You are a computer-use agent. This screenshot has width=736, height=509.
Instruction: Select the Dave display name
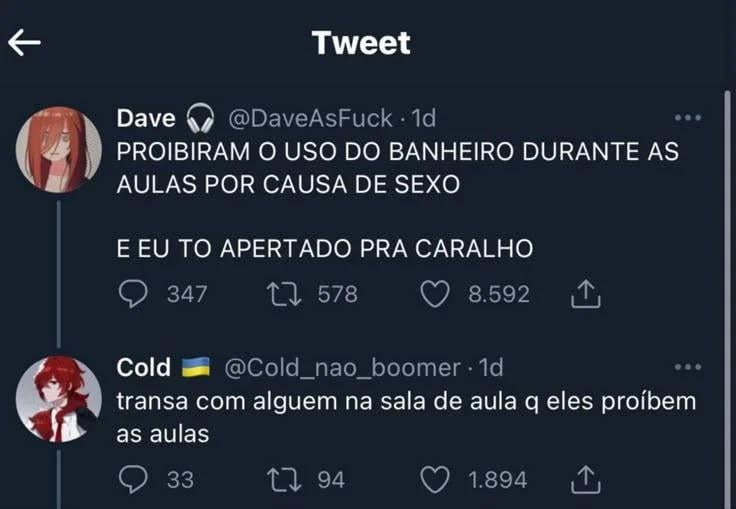tap(146, 118)
